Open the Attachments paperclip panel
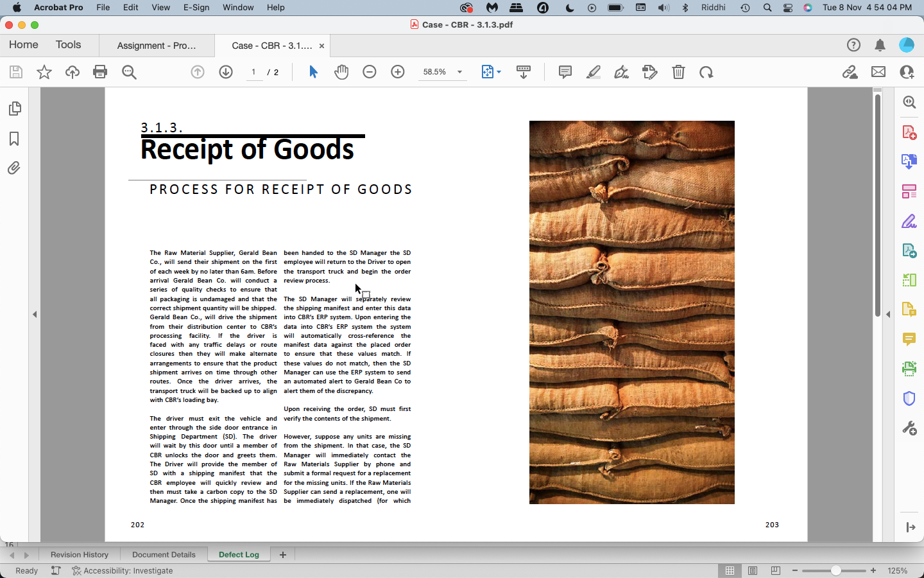This screenshot has height=578, width=924. point(14,168)
